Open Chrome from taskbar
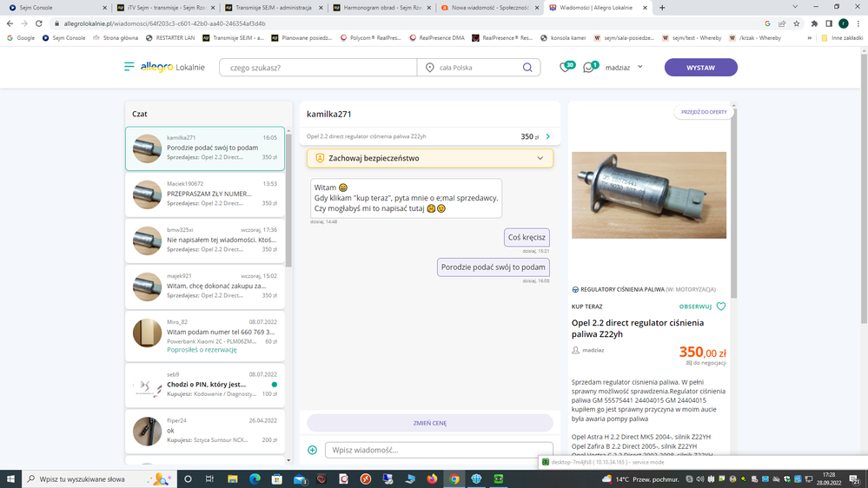Viewport: 868px width, 488px height. (454, 479)
